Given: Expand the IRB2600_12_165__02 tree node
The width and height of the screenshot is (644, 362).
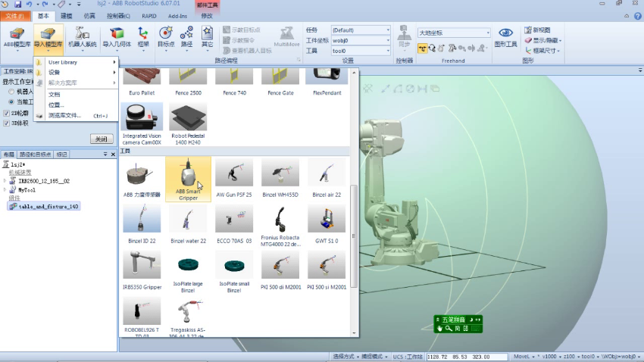Looking at the screenshot, I should point(5,180).
